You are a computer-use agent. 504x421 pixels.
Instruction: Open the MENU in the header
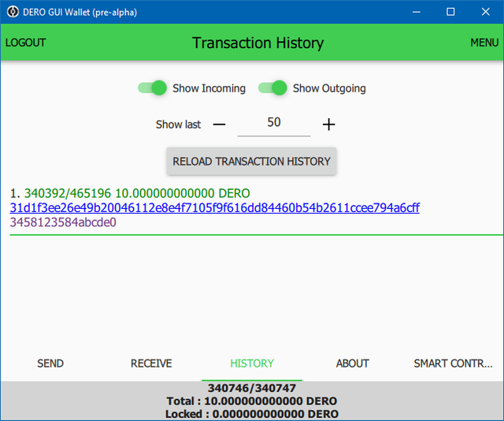[484, 43]
